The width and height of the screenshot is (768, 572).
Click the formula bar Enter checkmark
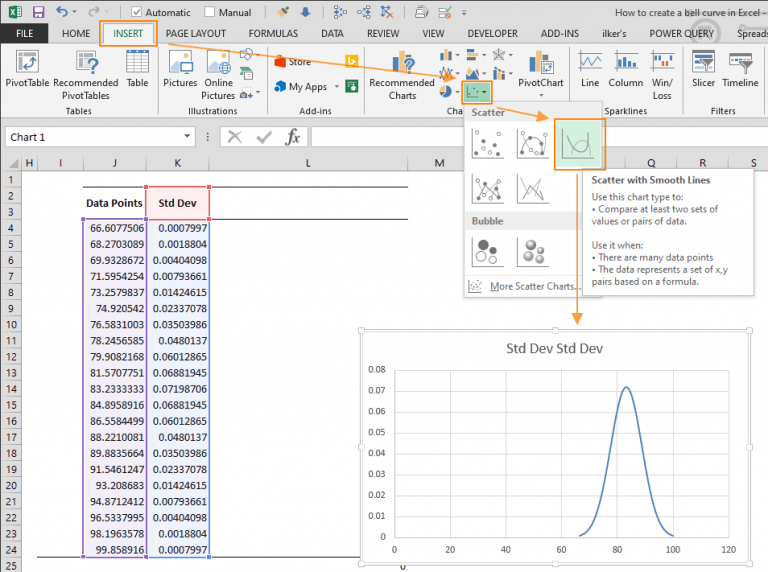(264, 137)
